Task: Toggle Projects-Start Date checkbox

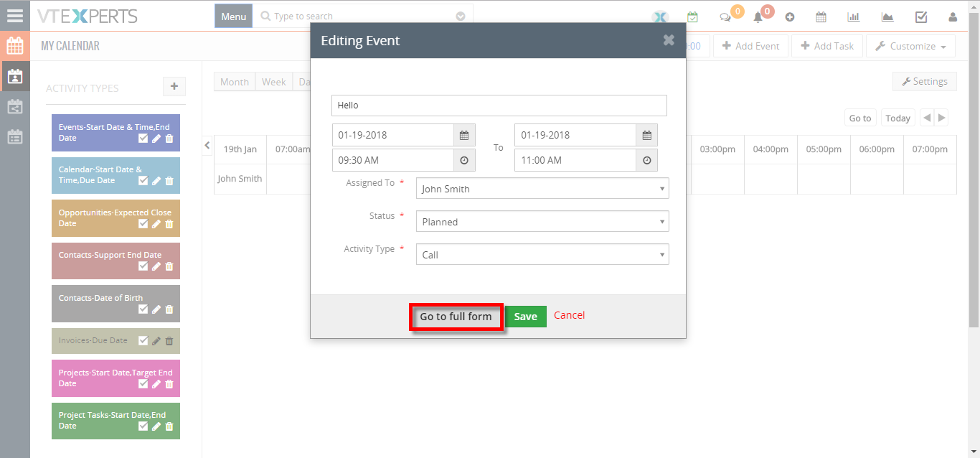Action: pyautogui.click(x=143, y=384)
